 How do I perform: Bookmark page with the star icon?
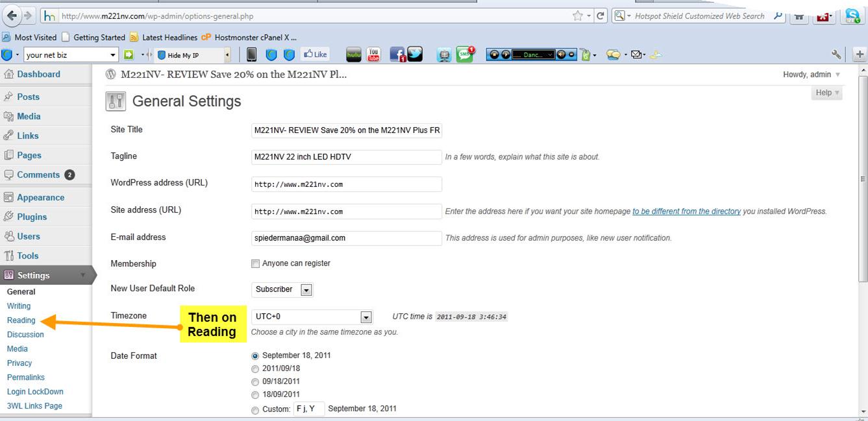pyautogui.click(x=577, y=16)
